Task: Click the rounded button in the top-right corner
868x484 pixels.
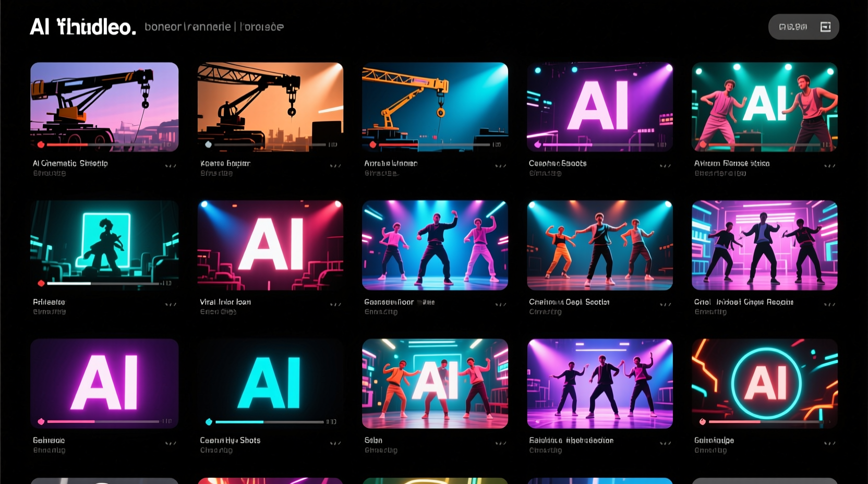Action: point(803,27)
